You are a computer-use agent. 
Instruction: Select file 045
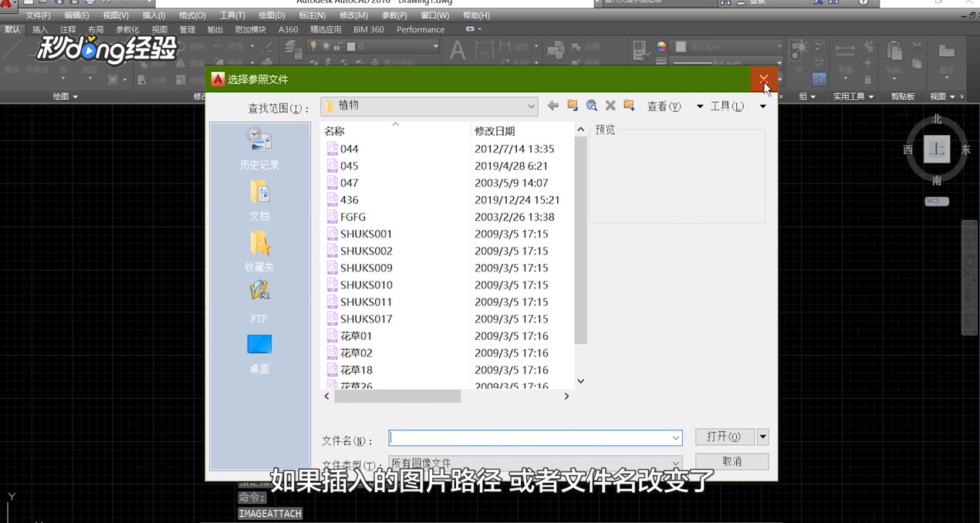pos(350,166)
